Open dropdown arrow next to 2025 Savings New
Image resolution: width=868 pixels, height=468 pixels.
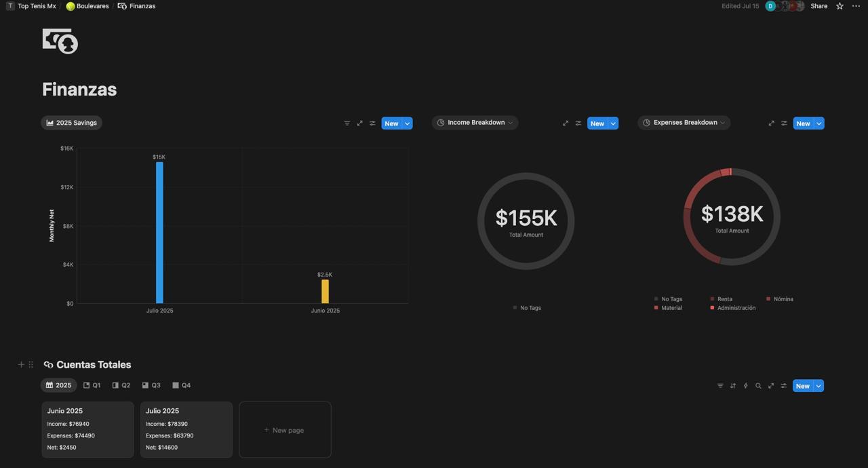(408, 123)
